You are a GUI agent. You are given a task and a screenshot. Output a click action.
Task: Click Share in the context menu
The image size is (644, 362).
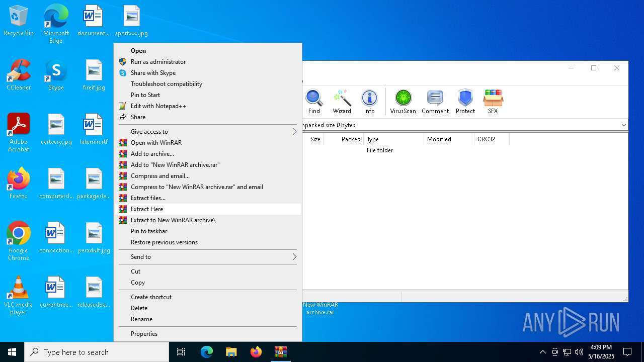(208, 117)
